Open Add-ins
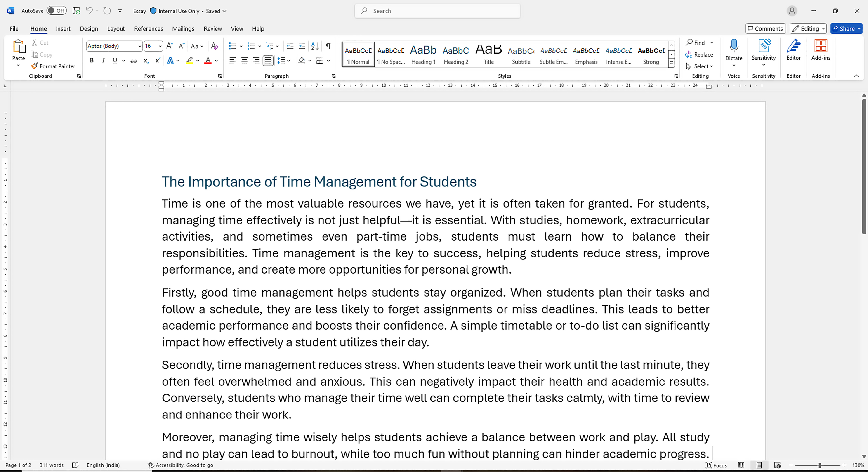 pyautogui.click(x=821, y=50)
